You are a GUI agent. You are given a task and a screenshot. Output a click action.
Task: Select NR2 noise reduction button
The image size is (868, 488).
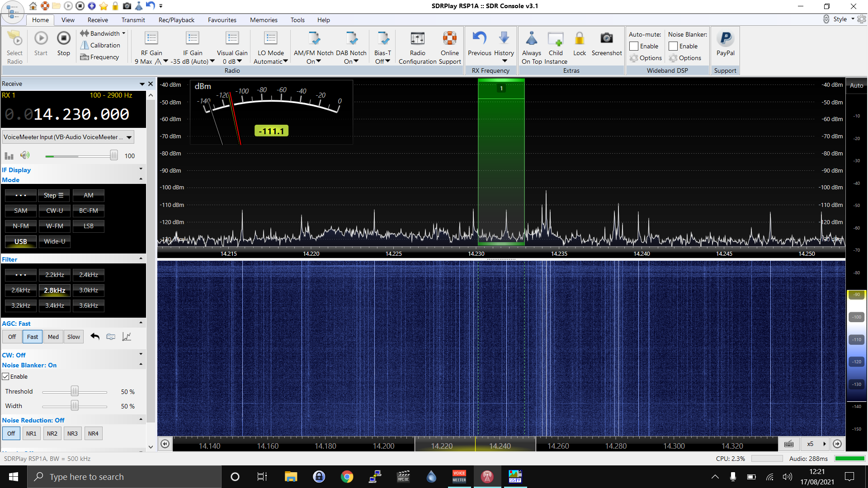coord(52,433)
